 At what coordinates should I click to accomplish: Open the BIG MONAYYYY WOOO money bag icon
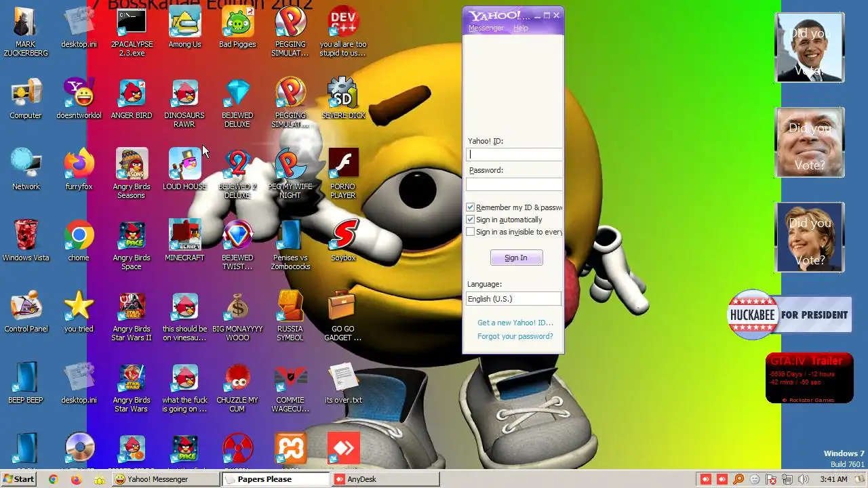tap(237, 317)
